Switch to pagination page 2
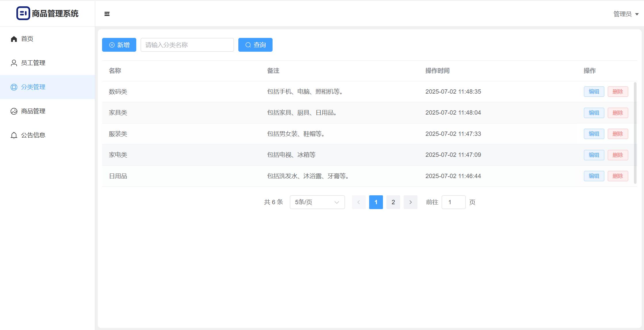This screenshot has width=644, height=330. (393, 202)
